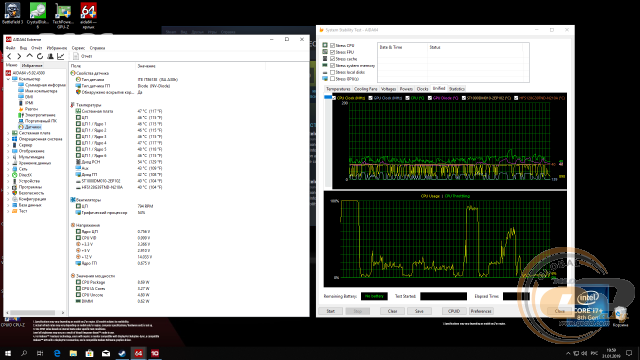Viewport: 640px width, 360px height.
Task: Open Steam from the taskbar
Action: (x=122, y=353)
